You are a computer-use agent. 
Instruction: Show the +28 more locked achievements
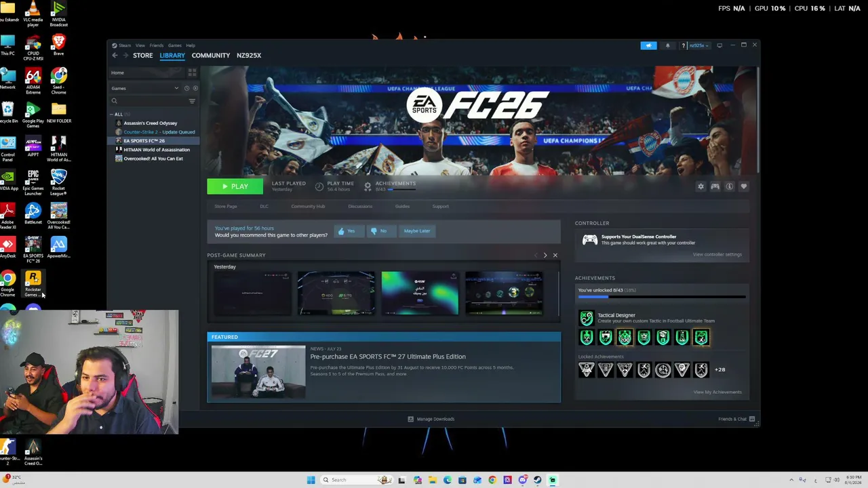[719, 369]
